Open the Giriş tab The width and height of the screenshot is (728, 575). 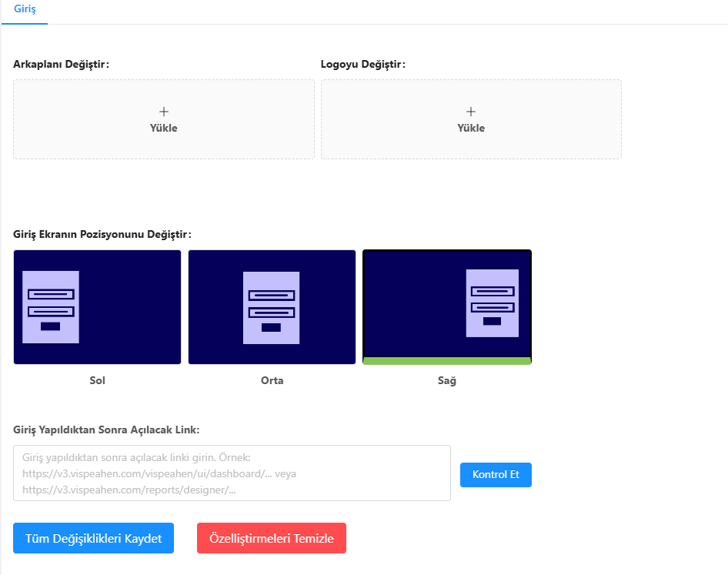click(25, 10)
